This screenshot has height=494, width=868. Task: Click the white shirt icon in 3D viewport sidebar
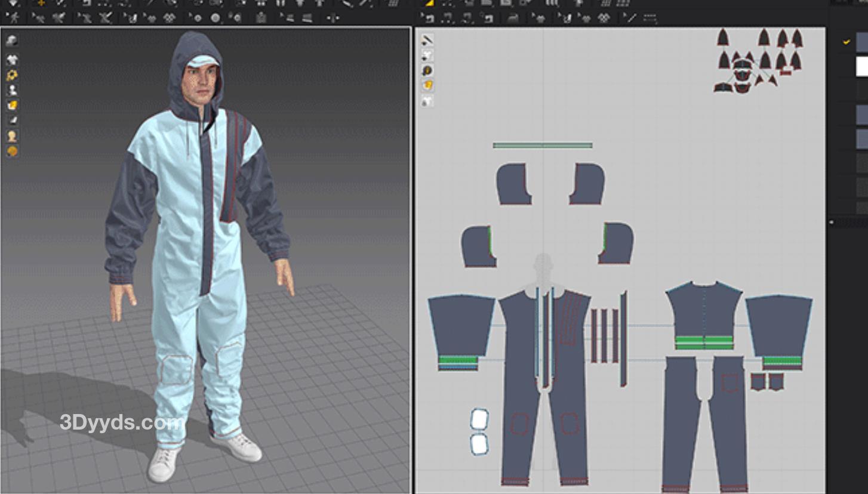[11, 60]
